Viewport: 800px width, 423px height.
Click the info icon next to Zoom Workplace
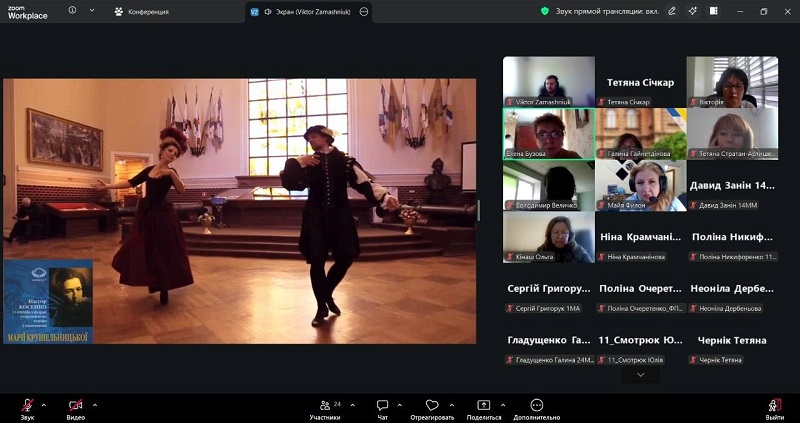[x=72, y=11]
